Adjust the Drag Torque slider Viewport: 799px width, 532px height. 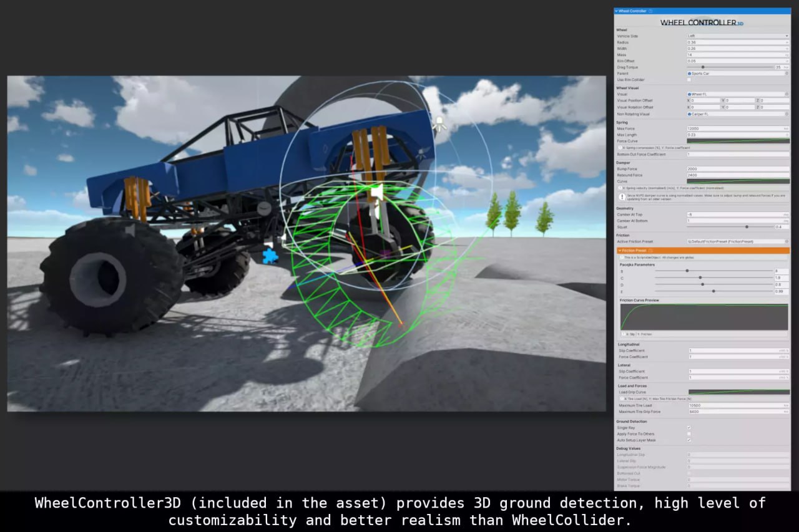point(703,67)
